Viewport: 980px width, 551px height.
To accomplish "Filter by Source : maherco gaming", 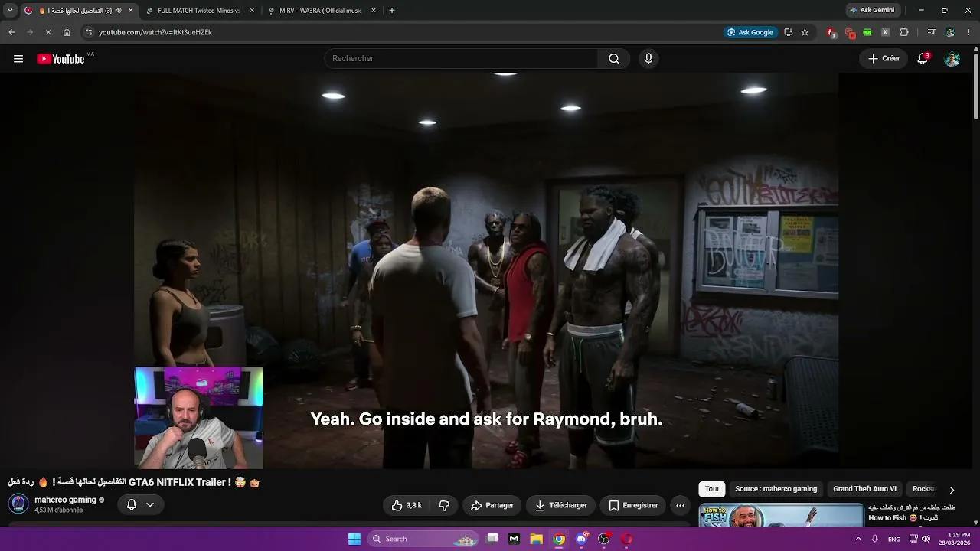I will tap(776, 489).
